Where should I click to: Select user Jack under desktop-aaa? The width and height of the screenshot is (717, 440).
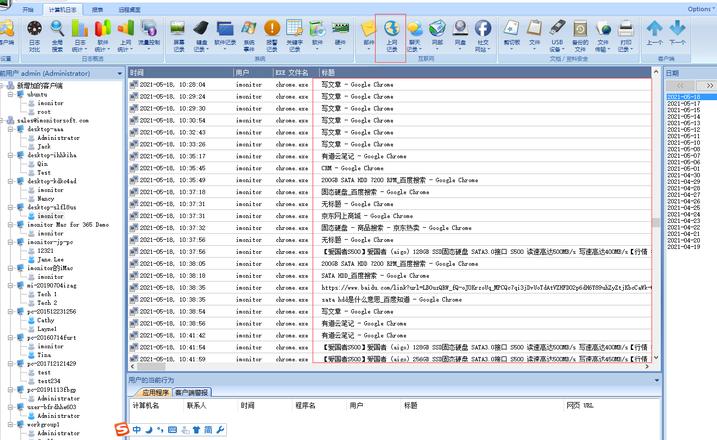[44, 146]
